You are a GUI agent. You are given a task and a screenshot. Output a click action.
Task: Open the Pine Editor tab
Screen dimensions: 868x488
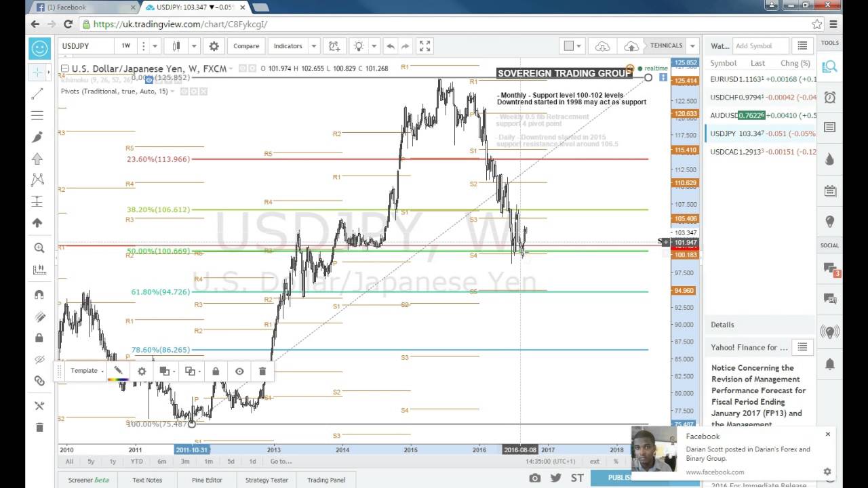click(x=207, y=480)
